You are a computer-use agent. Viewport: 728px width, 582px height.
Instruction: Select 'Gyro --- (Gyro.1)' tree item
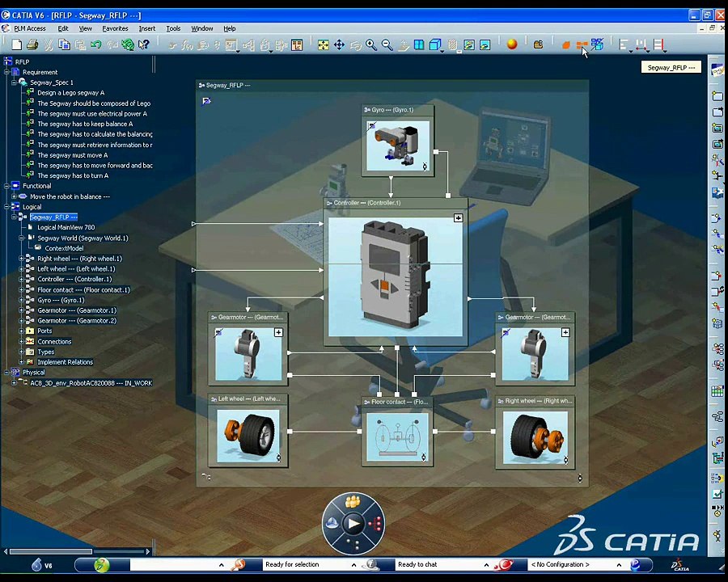pyautogui.click(x=61, y=300)
